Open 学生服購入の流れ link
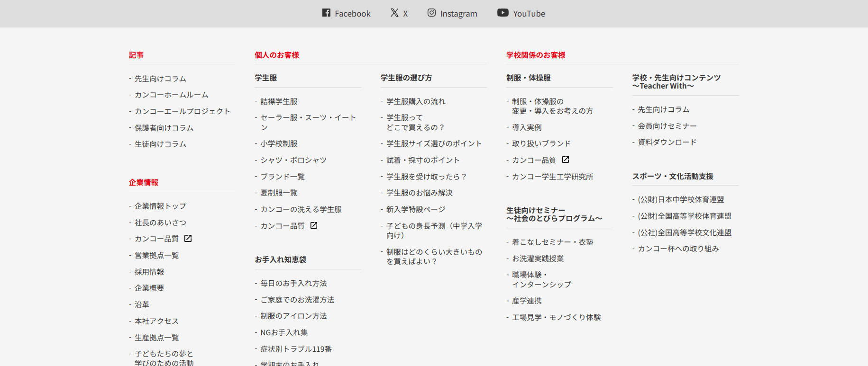868x366 pixels. 415,101
